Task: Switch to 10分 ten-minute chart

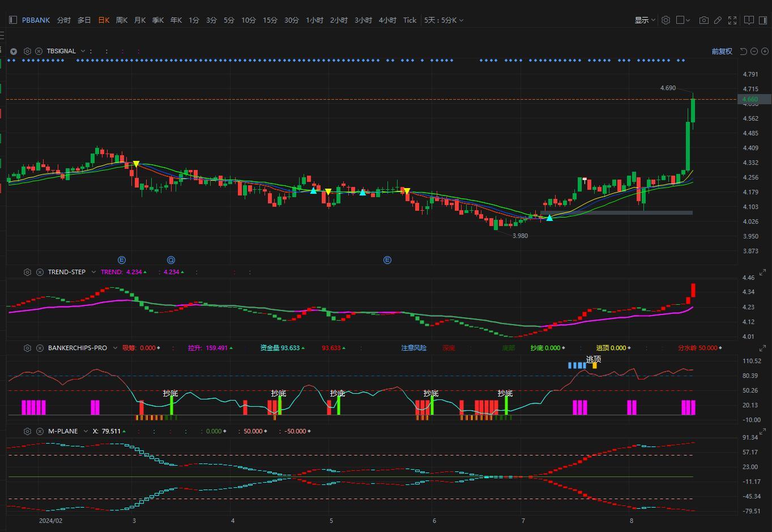Action: pos(249,20)
